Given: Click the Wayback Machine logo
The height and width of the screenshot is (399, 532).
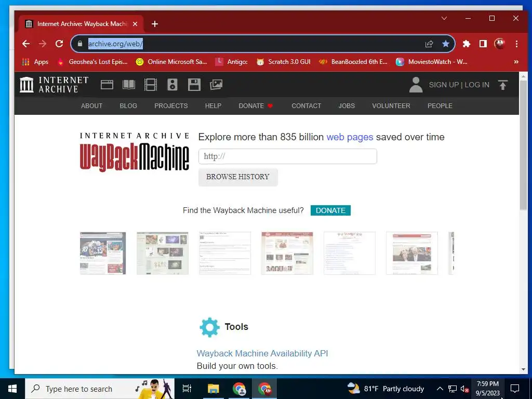Looking at the screenshot, I should pyautogui.click(x=135, y=152).
